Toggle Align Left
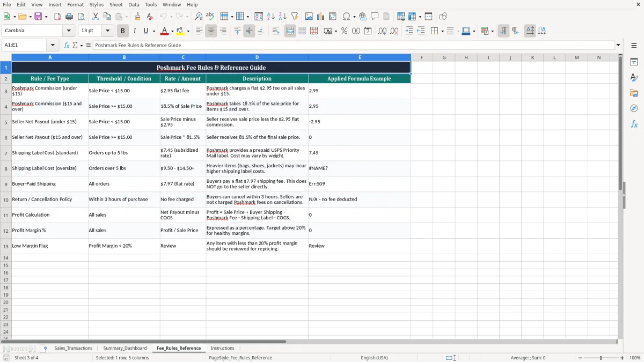644x362 pixels. [x=199, y=31]
